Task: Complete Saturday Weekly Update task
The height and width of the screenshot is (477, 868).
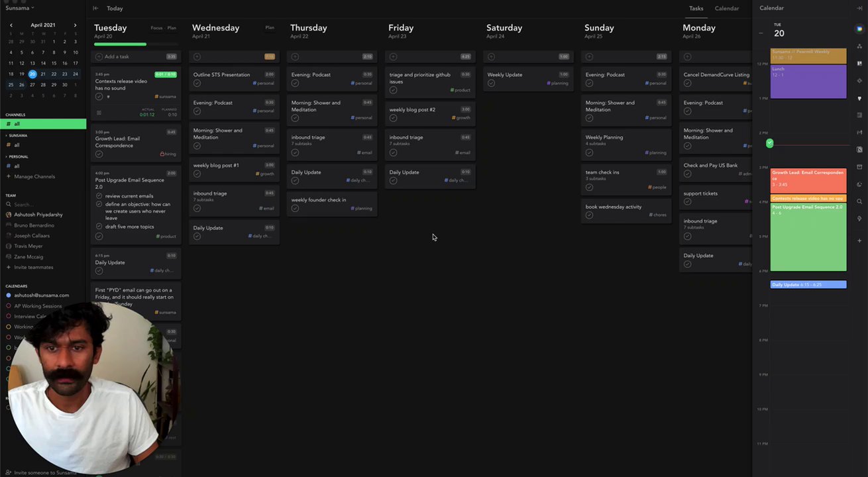Action: click(491, 83)
